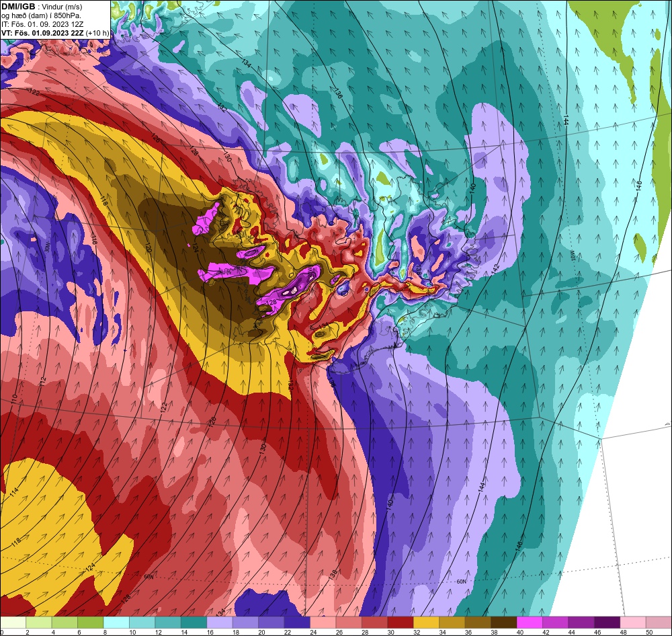Pick the deep indigo 22–24 m/s legend swatch
The image size is (672, 636).
[297, 623]
